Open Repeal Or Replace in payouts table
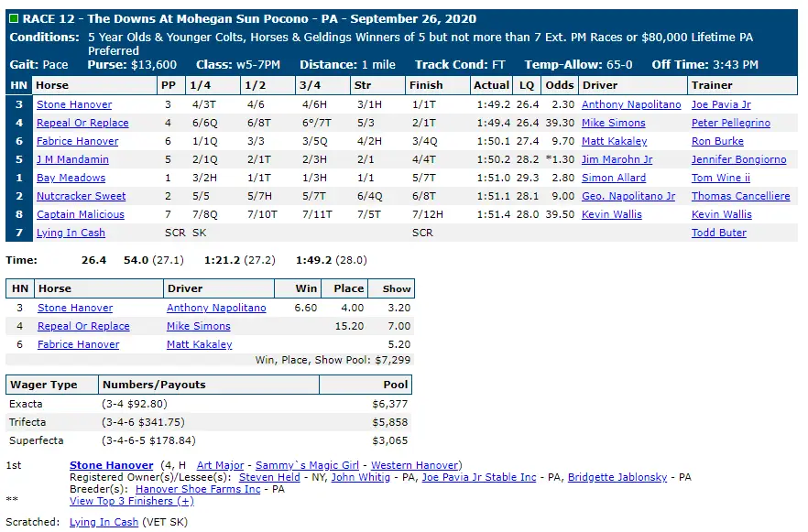Screen dimensions: 808x532 click(x=83, y=327)
